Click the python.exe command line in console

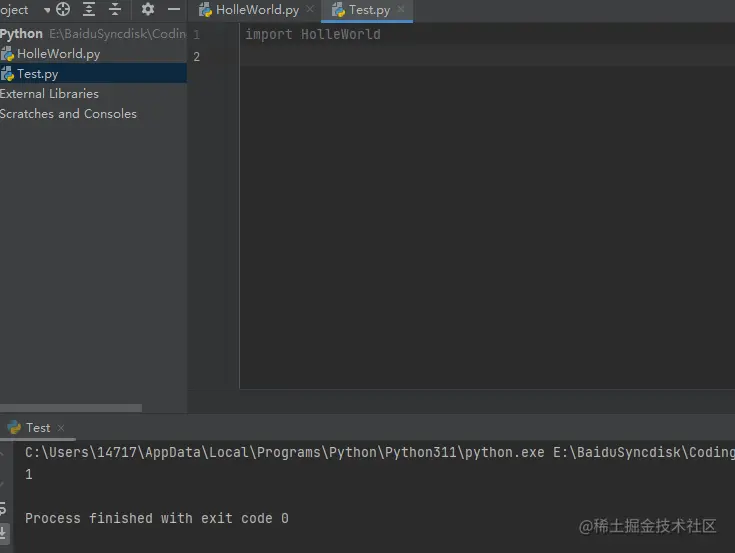pos(380,452)
